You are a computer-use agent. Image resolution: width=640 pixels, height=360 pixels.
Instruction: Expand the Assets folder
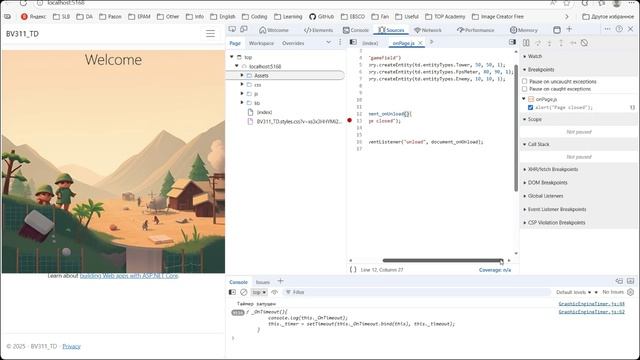click(242, 76)
